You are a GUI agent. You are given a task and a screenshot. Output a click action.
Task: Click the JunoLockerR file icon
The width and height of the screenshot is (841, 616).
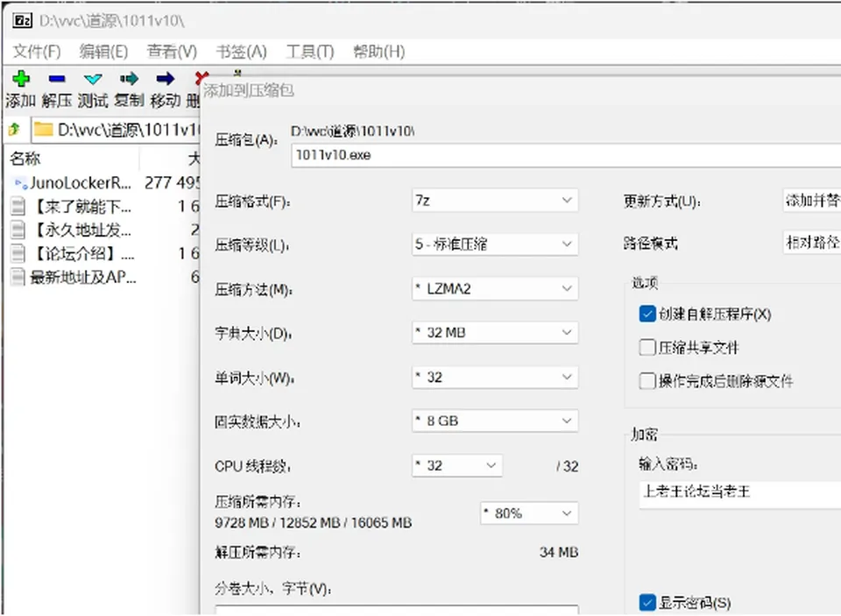20,183
